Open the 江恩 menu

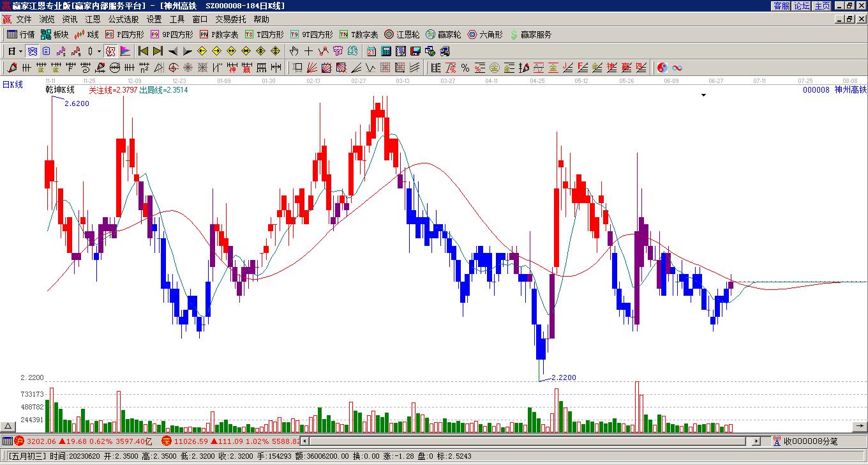click(x=93, y=20)
